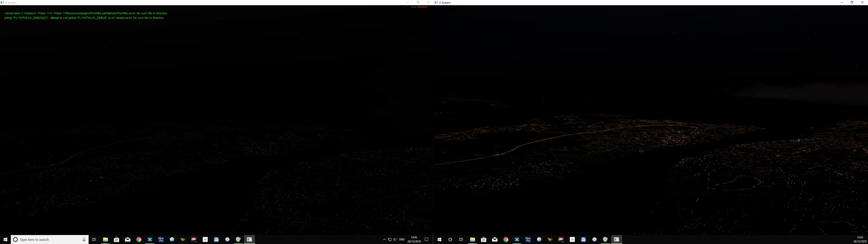Change the ENG input language indicator
The height and width of the screenshot is (244, 868).
[402, 240]
